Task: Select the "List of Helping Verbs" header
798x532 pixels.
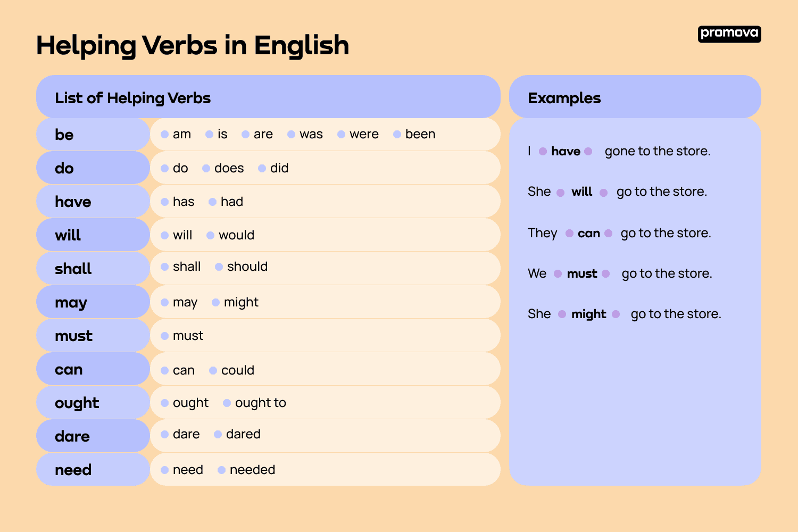Action: coord(133,98)
